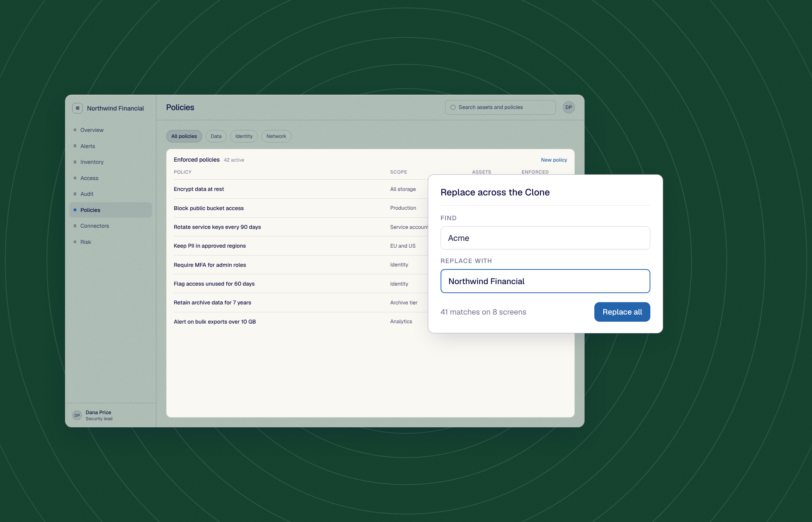Open Keep PII in approved regions
The width and height of the screenshot is (812, 522).
pyautogui.click(x=210, y=246)
